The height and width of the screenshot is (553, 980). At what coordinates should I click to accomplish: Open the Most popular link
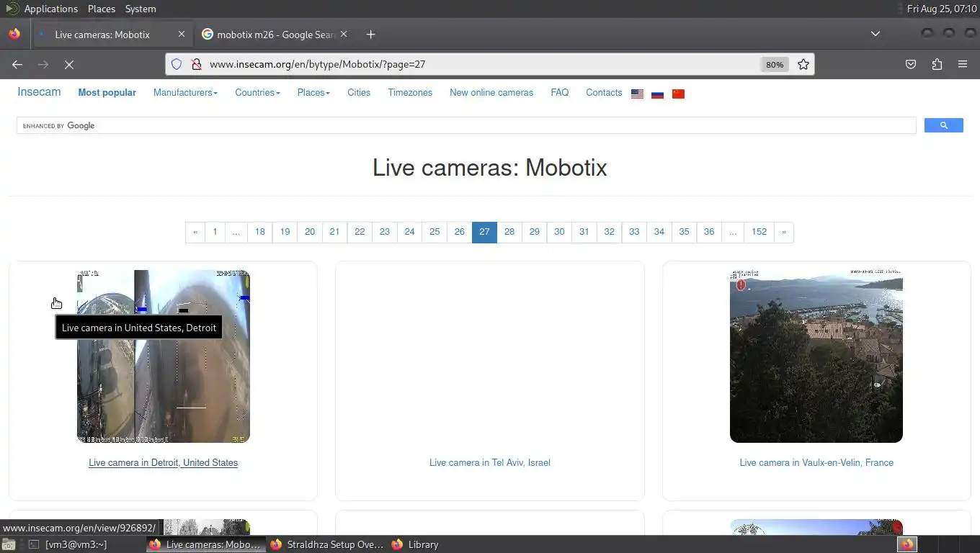pos(107,92)
